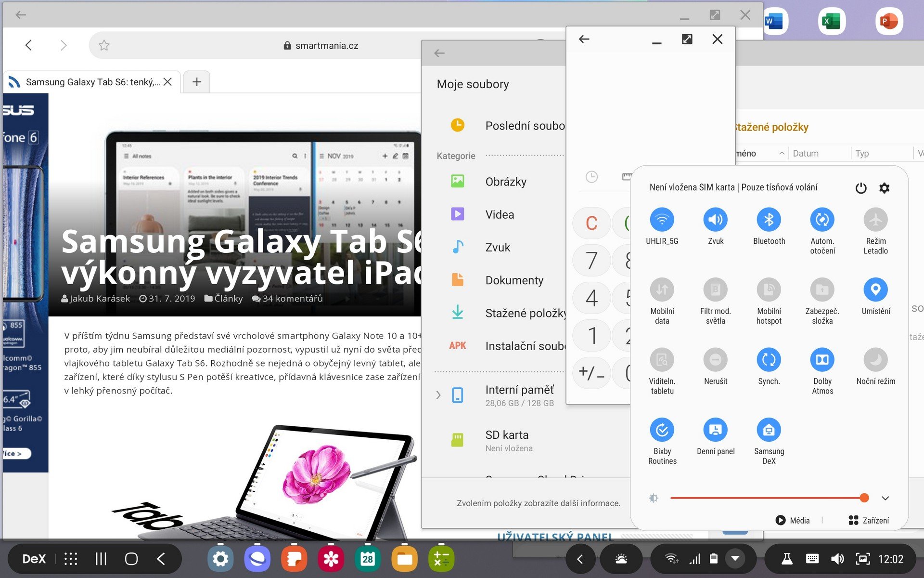Open power menu in quick panel
Screen dimensions: 924x578
pyautogui.click(x=861, y=188)
